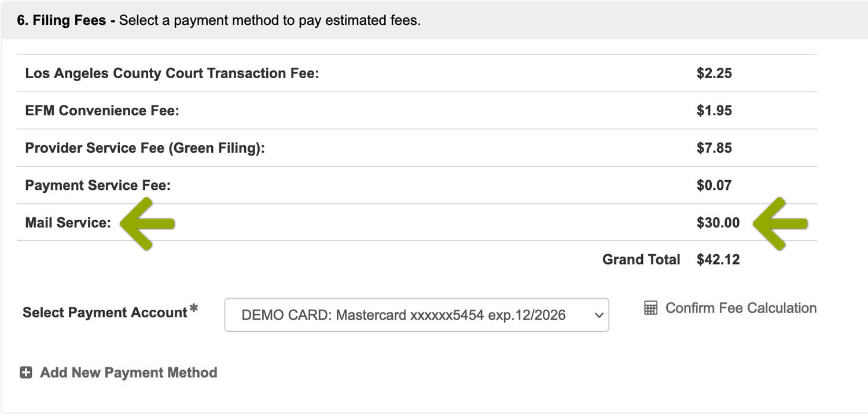Viewport: 868px width, 414px height.
Task: Click the Mail Service label text
Action: pyautogui.click(x=68, y=223)
